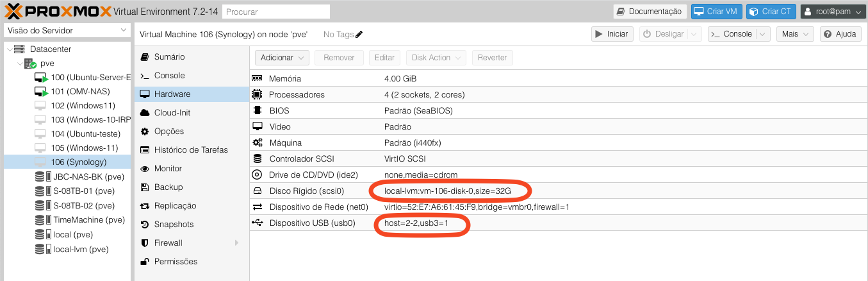Open the Adicionar hardware dropdown
This screenshot has height=281, width=868.
tap(282, 58)
